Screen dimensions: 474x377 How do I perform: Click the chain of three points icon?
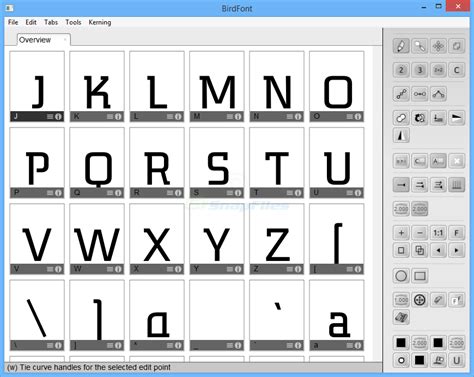tap(401, 94)
